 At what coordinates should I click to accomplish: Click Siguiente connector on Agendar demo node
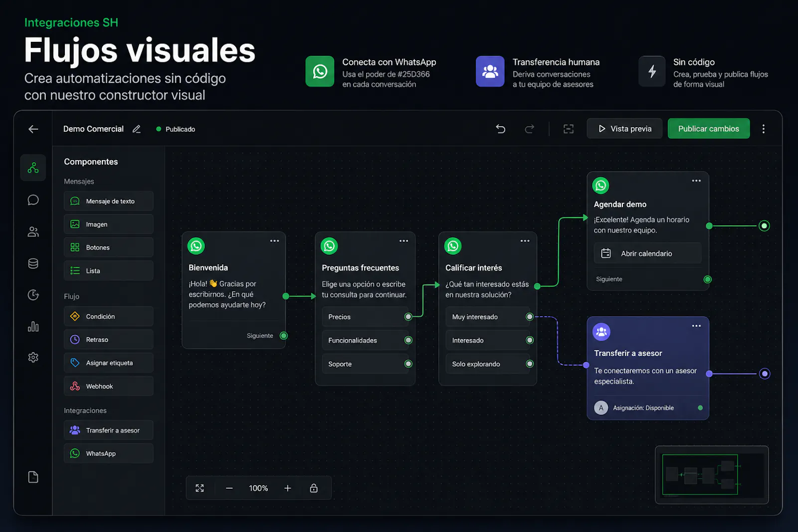[707, 279]
